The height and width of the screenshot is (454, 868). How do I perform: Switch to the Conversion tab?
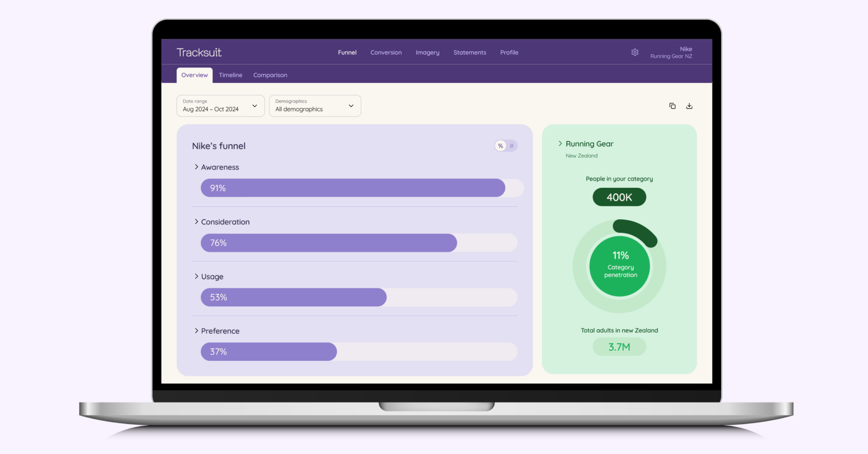pyautogui.click(x=386, y=53)
